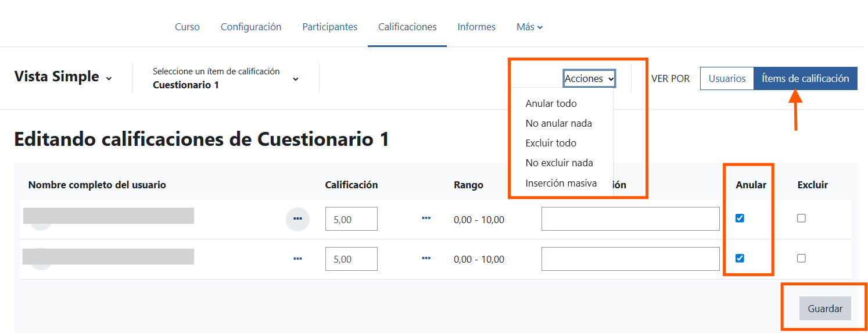The width and height of the screenshot is (868, 333).
Task: Click the second user's feedback text box
Action: (630, 259)
